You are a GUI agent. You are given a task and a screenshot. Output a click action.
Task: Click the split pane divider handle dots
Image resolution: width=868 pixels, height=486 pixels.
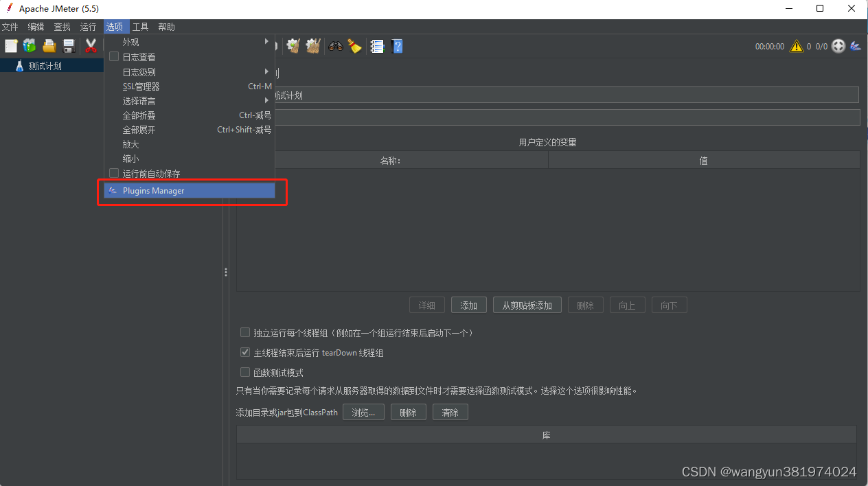click(226, 273)
